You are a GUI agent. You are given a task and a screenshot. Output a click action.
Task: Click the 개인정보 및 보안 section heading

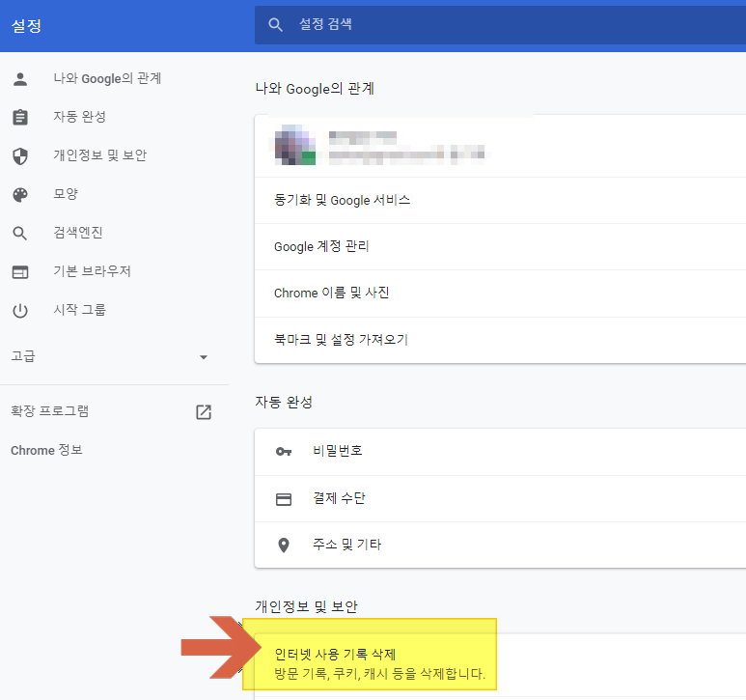point(306,606)
